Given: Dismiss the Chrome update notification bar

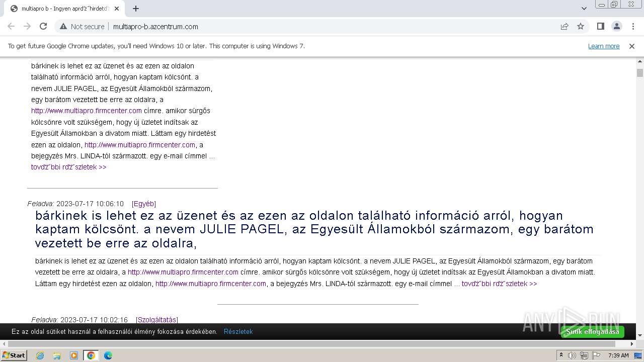Looking at the screenshot, I should (x=632, y=46).
